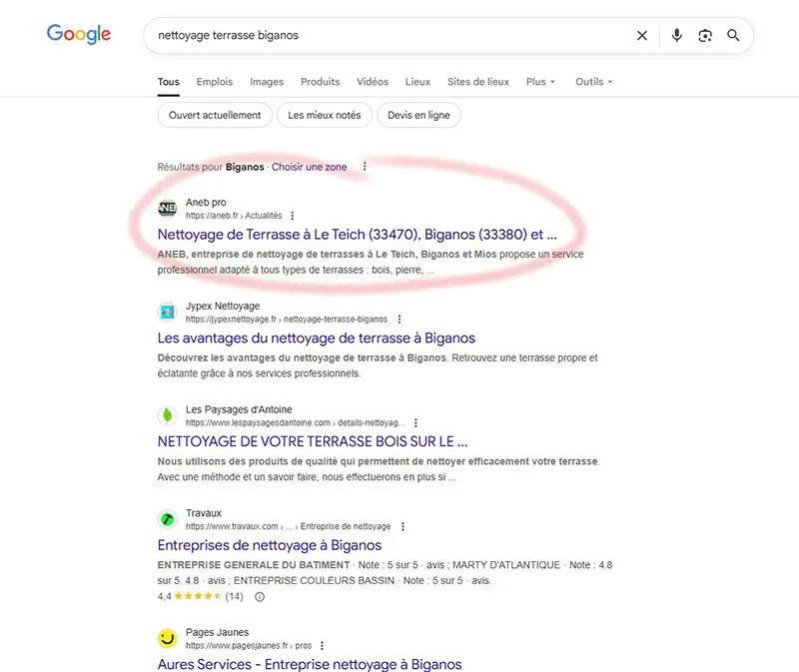Click the Jypex Nettoyage site favicon
799x672 pixels.
[x=167, y=313]
